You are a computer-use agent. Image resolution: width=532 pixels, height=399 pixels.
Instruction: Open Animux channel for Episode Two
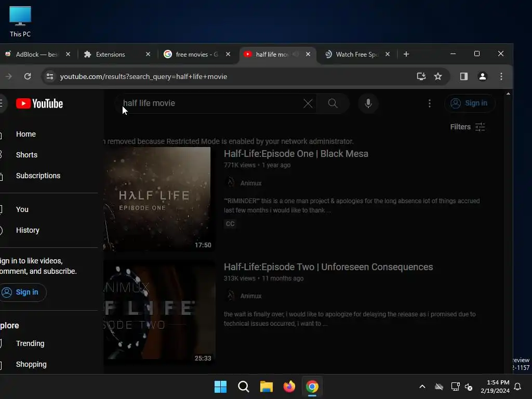[x=251, y=296]
